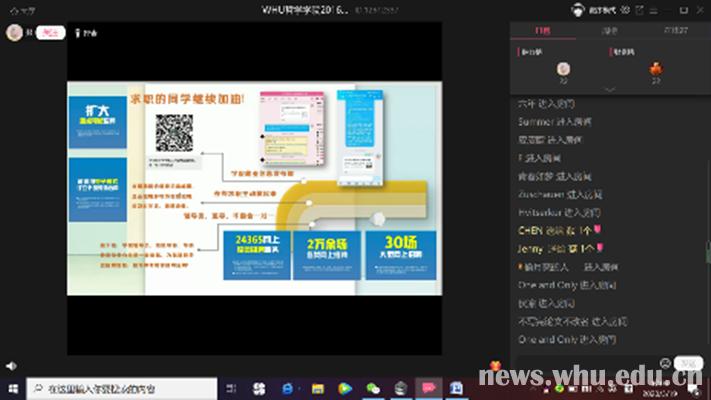The image size is (711, 400).
Task: Open File Explorer from the taskbar
Action: pyautogui.click(x=316, y=388)
